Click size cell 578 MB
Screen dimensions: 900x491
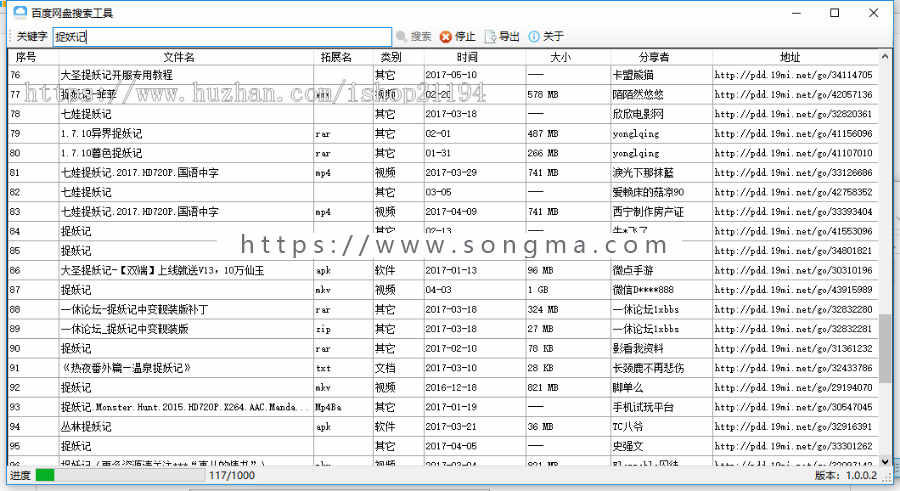tap(542, 94)
